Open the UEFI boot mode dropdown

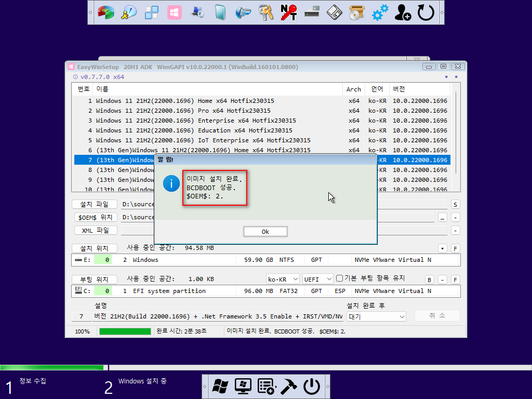point(317,279)
